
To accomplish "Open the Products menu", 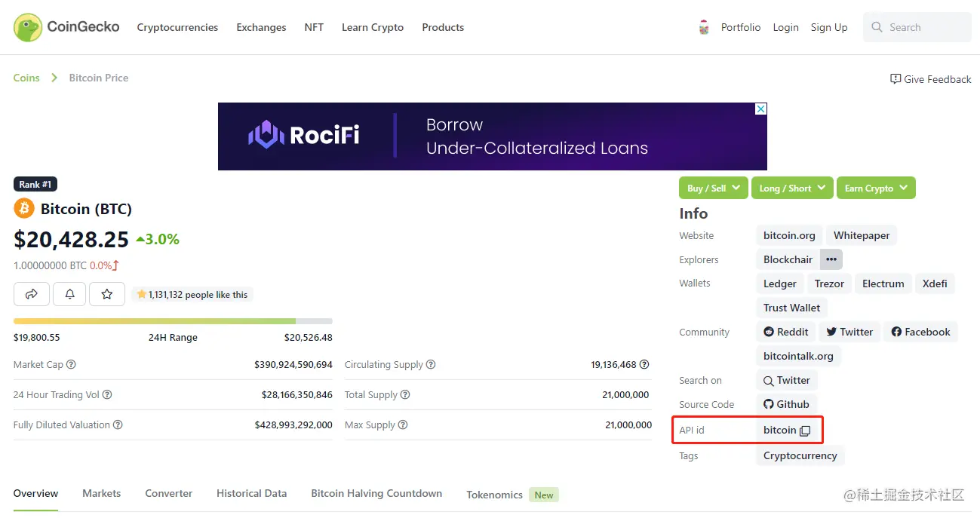I will coord(443,27).
